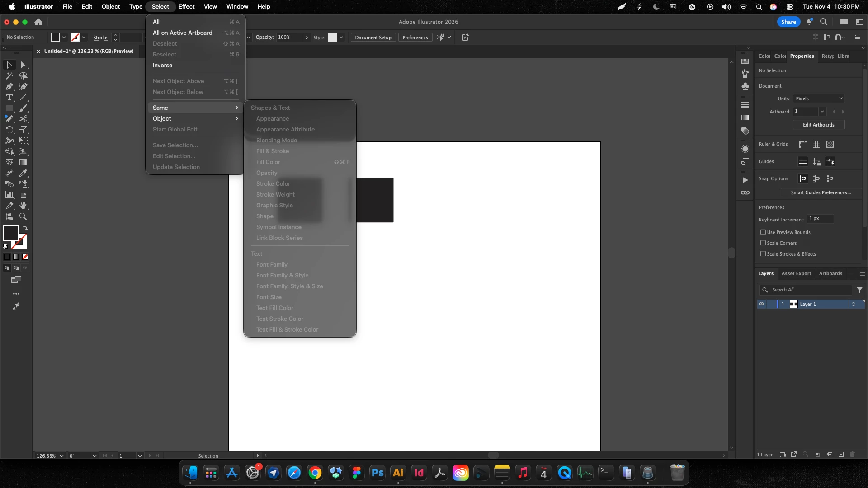Viewport: 868px width, 488px height.
Task: Choose Inverse from the Select menu
Action: click(162, 66)
